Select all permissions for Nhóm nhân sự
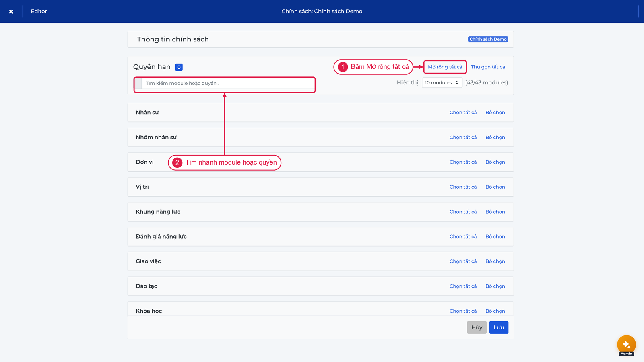The width and height of the screenshot is (644, 362). [463, 137]
